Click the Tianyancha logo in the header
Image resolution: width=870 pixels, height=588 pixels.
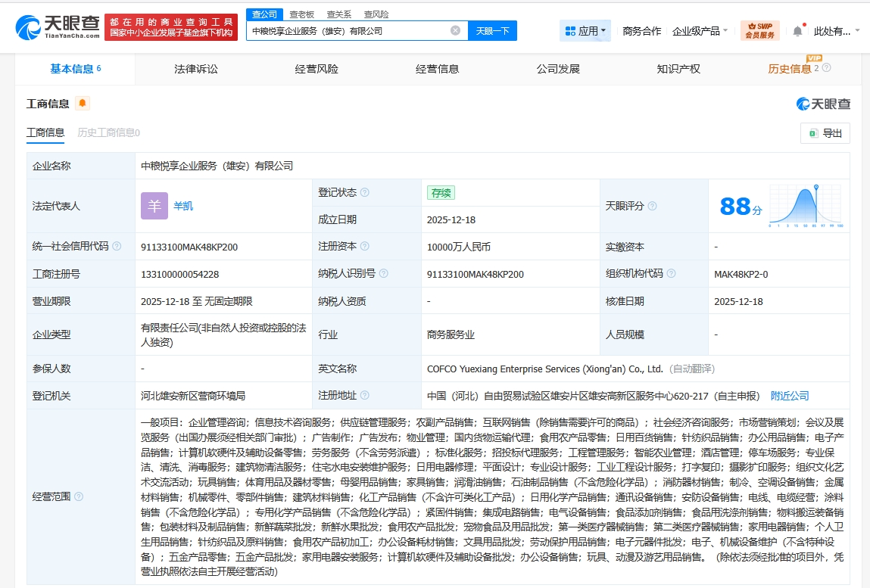pyautogui.click(x=58, y=26)
